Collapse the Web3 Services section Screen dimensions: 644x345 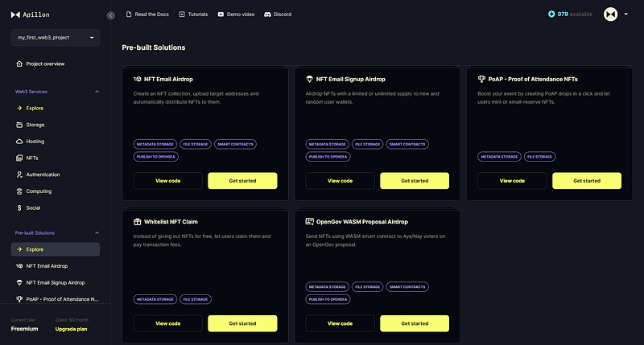[97, 92]
